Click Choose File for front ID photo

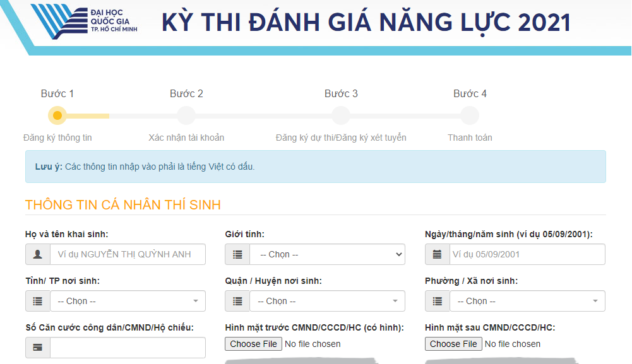point(253,344)
